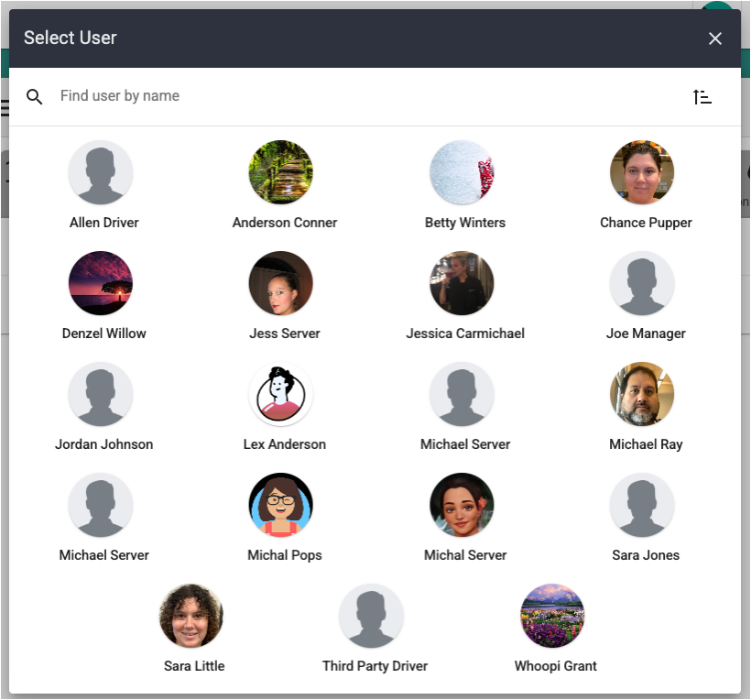The height and width of the screenshot is (700, 751).
Task: Choose Jordan Johnson's silhouette icon
Action: click(101, 394)
